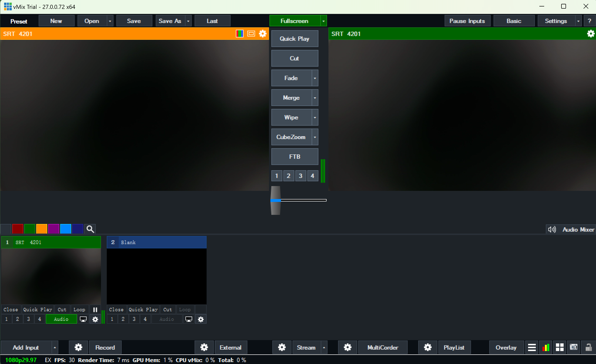Open streaming settings gear
This screenshot has height=364, width=596.
coord(281,347)
